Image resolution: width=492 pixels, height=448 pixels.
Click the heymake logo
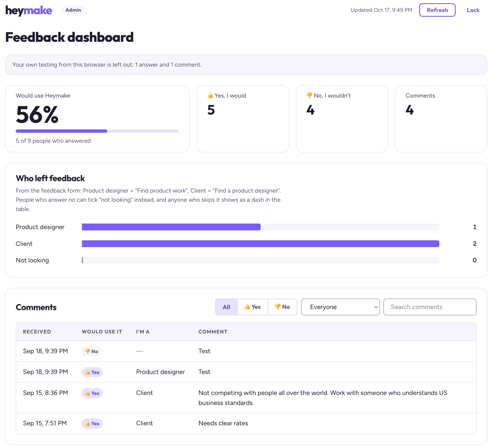point(29,10)
